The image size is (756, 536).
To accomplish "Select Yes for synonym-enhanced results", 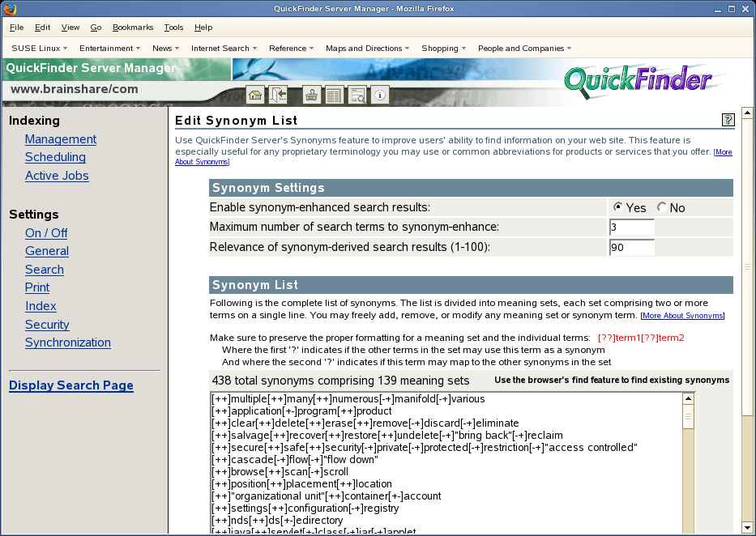I will 617,207.
